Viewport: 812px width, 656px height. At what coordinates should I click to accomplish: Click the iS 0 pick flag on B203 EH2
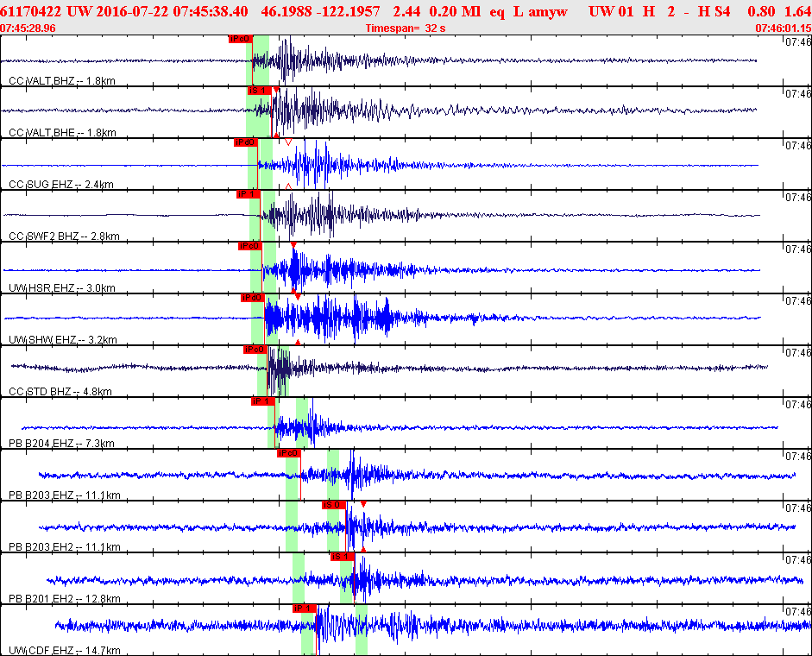333,505
